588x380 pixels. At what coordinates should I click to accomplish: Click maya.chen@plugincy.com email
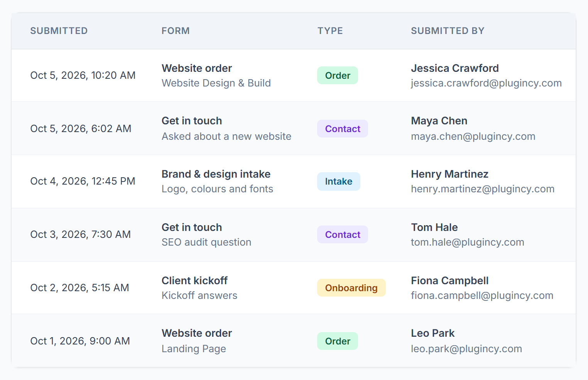coord(473,136)
